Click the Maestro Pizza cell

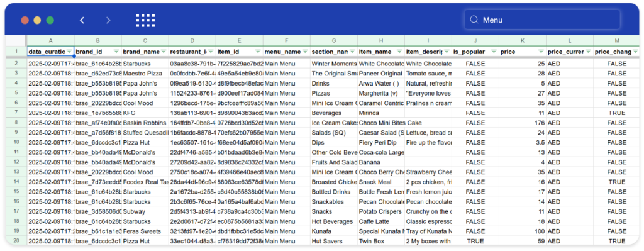pos(145,74)
